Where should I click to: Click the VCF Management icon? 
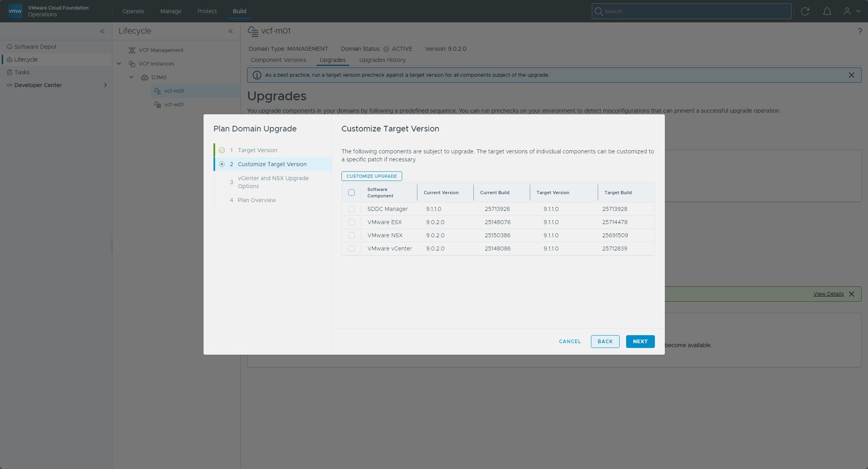(x=132, y=50)
